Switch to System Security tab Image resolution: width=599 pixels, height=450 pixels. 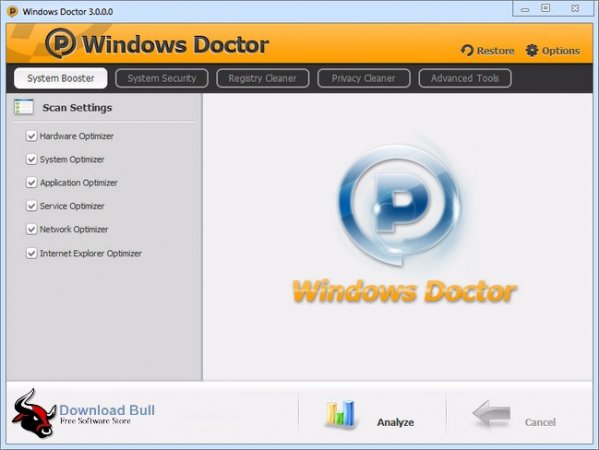162,78
